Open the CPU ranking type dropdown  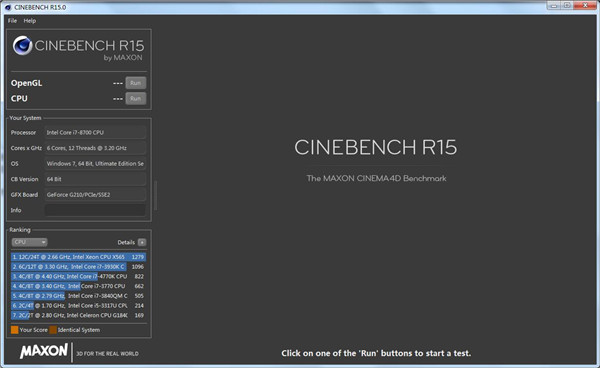pyautogui.click(x=29, y=242)
